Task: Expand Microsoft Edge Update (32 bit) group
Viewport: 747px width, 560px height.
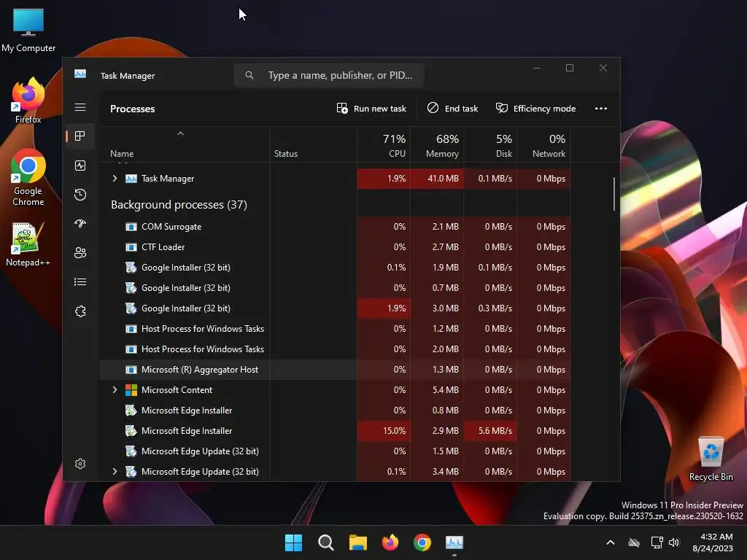Action: tap(115, 472)
